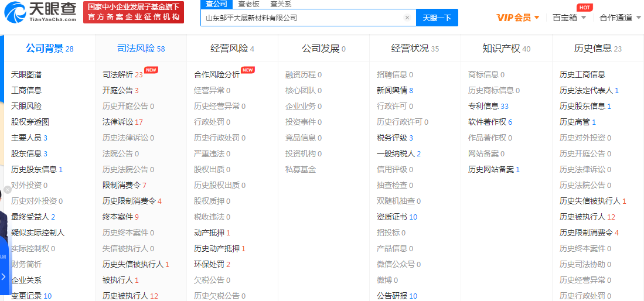This screenshot has height=301, width=644.
Task: Open 私募基金 link
Action: tap(301, 170)
